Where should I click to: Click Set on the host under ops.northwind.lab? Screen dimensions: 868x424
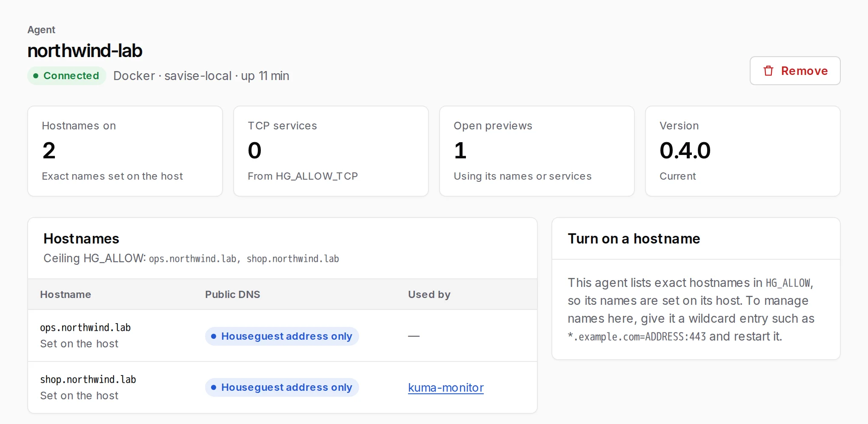(x=79, y=344)
